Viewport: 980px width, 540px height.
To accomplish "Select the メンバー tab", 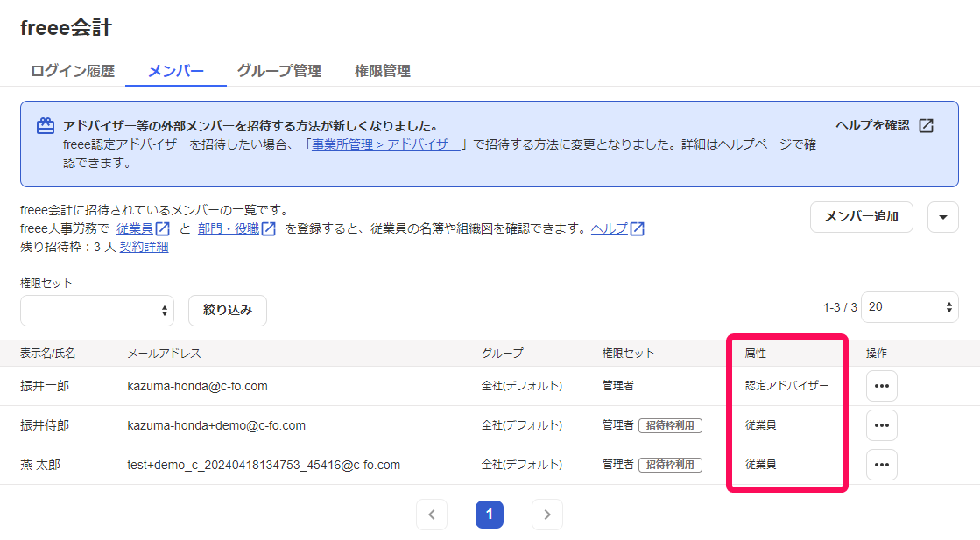I will [x=176, y=71].
